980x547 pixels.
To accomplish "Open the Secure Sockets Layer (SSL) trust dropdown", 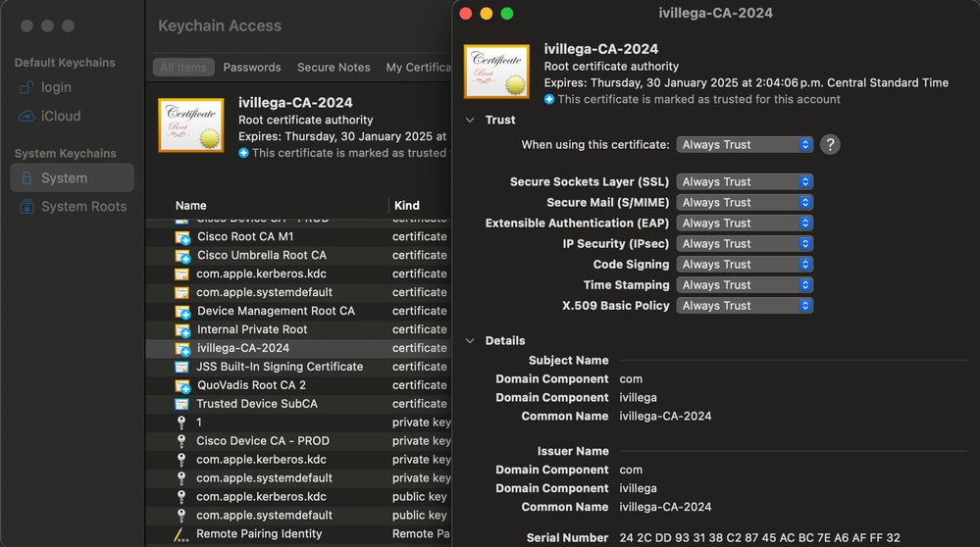I will point(745,181).
